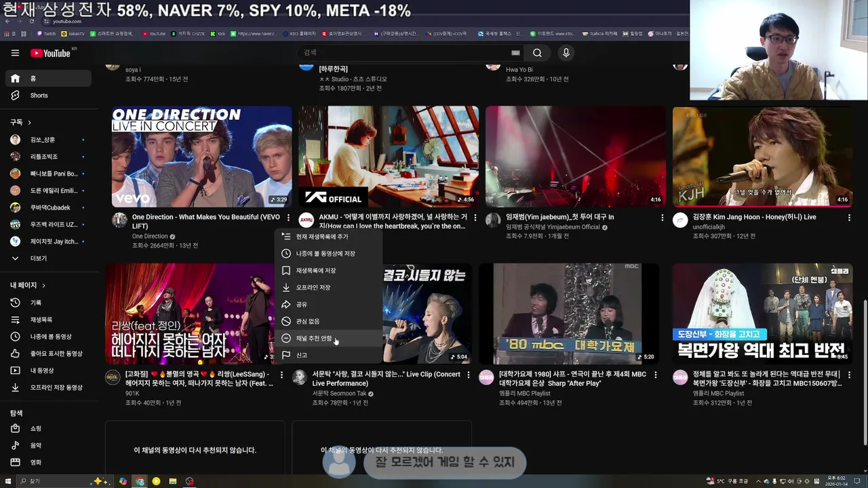868x488 pixels.
Task: Open 영화 under 탐색
Action: 47,462
